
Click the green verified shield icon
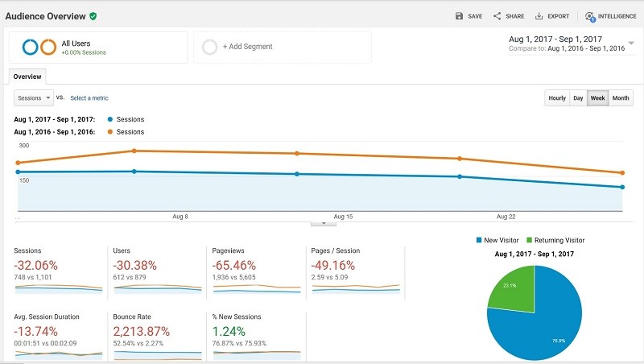click(x=93, y=15)
